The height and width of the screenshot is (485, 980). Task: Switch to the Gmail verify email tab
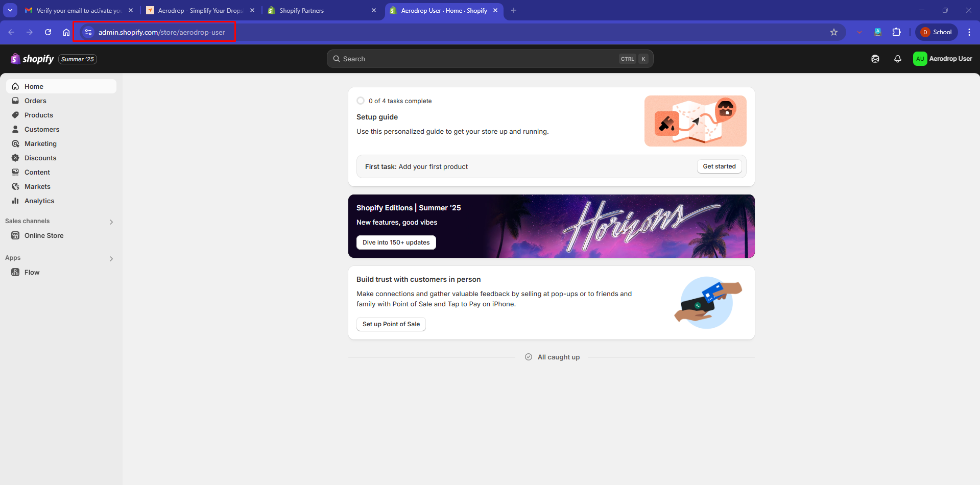[x=78, y=10]
